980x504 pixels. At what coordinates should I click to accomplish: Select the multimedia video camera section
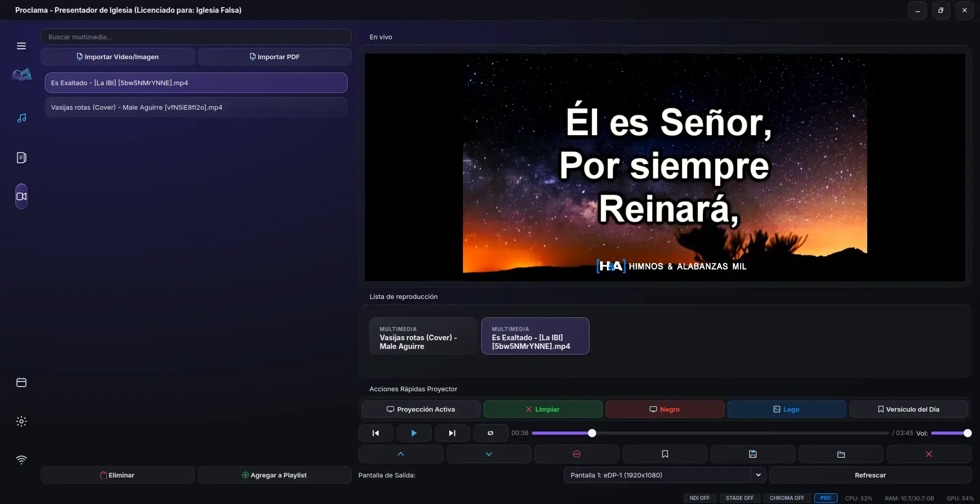pos(21,196)
